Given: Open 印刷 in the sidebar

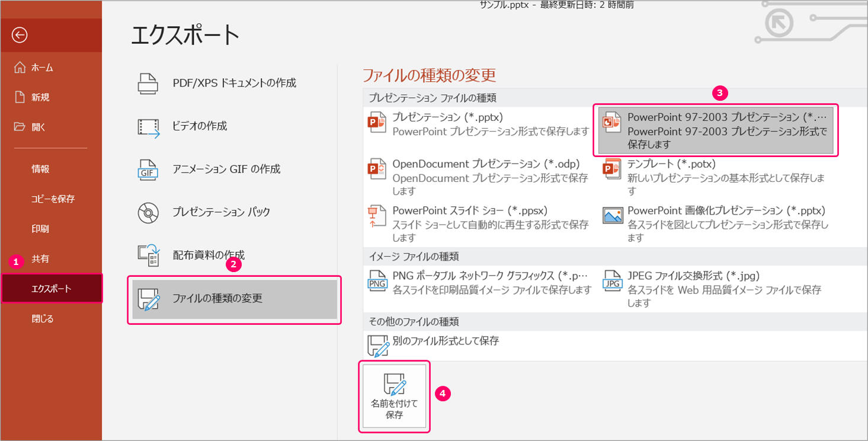Looking at the screenshot, I should click(x=51, y=229).
